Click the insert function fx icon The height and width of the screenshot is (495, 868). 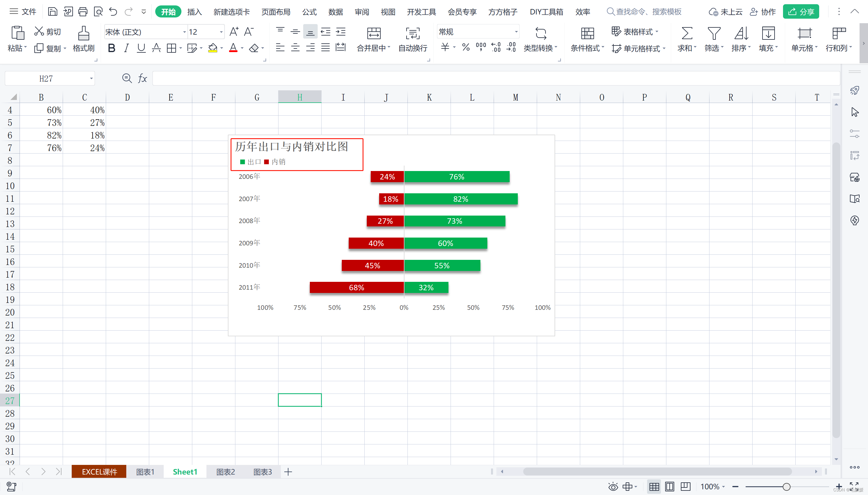coord(142,79)
